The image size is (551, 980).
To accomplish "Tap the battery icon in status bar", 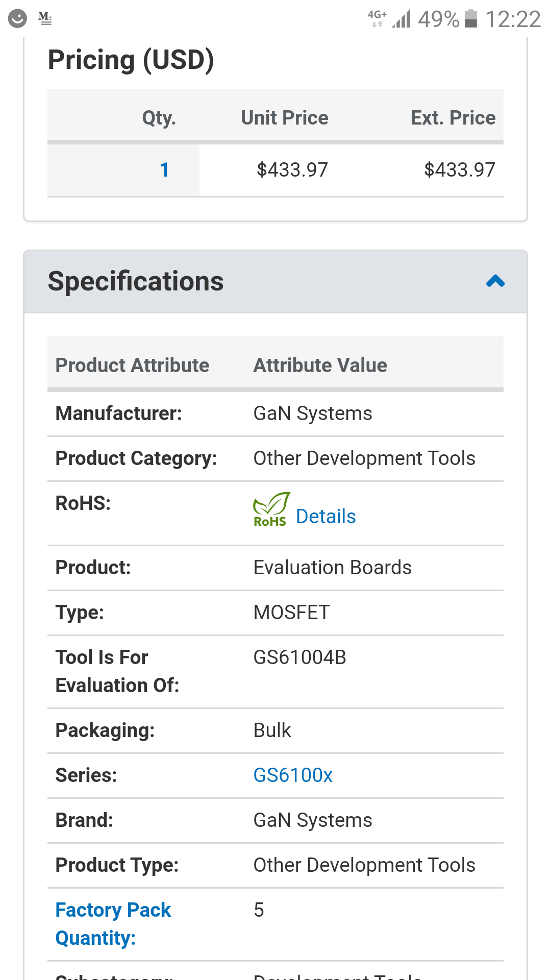I will [x=471, y=19].
